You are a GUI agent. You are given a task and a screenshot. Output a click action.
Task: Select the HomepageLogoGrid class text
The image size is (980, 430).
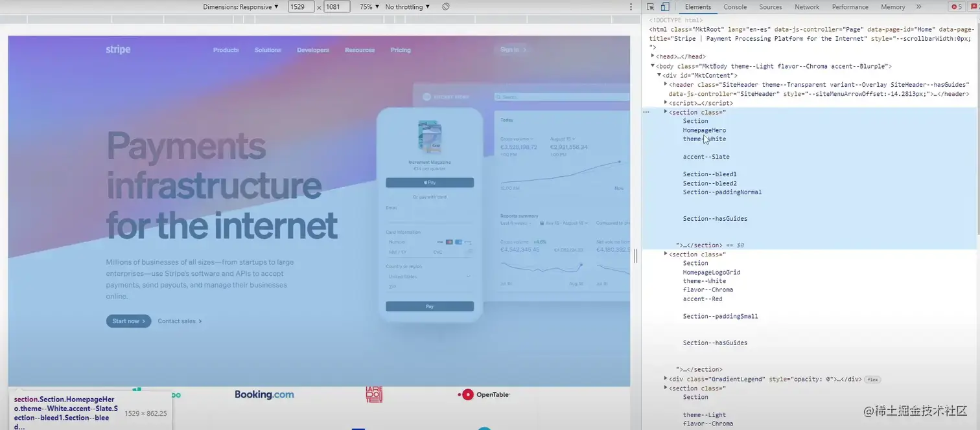pyautogui.click(x=711, y=272)
